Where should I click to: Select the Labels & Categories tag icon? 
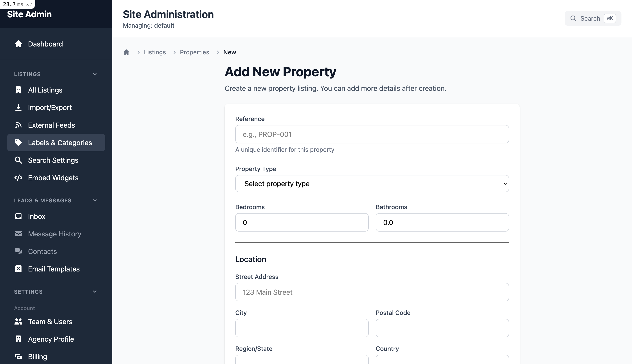(x=18, y=143)
